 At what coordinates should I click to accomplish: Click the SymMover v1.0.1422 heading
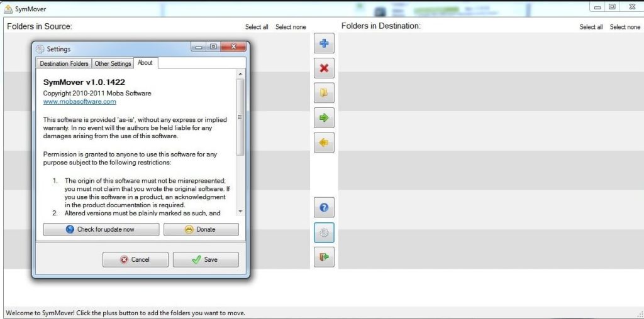pos(84,82)
